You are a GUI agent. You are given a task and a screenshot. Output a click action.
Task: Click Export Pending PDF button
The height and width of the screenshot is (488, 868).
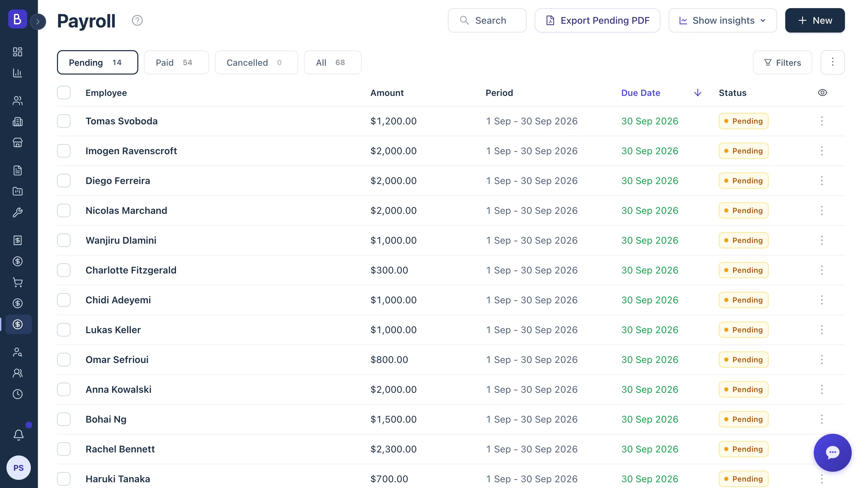(597, 20)
